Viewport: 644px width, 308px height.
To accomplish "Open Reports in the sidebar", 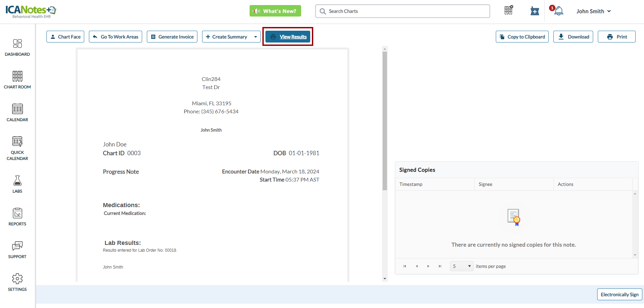I will 17,217.
